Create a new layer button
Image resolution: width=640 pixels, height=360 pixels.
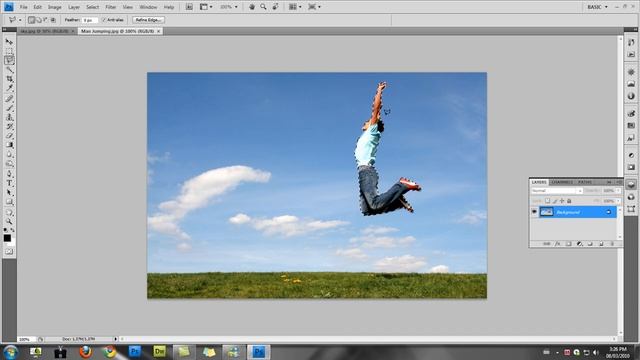(601, 244)
